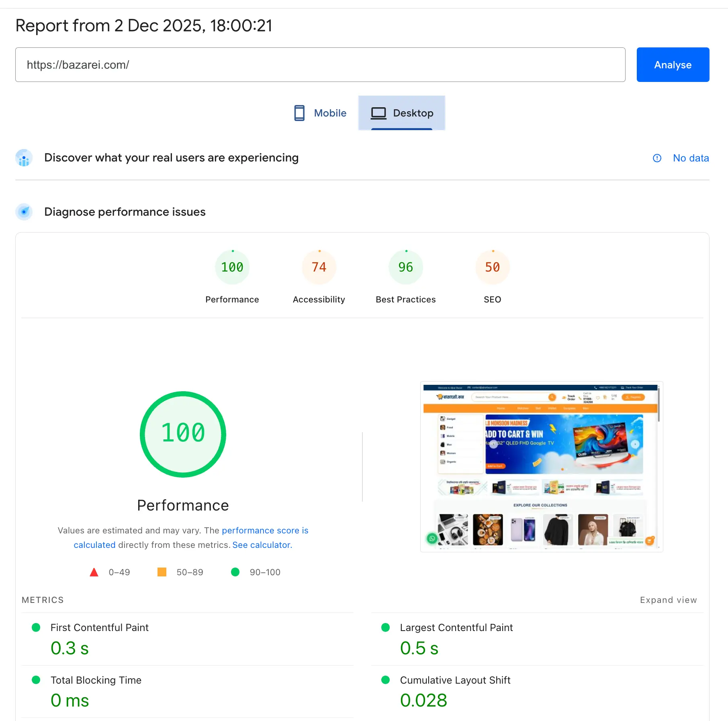Open the See calculator link
This screenshot has width=728, height=721.
pos(262,545)
